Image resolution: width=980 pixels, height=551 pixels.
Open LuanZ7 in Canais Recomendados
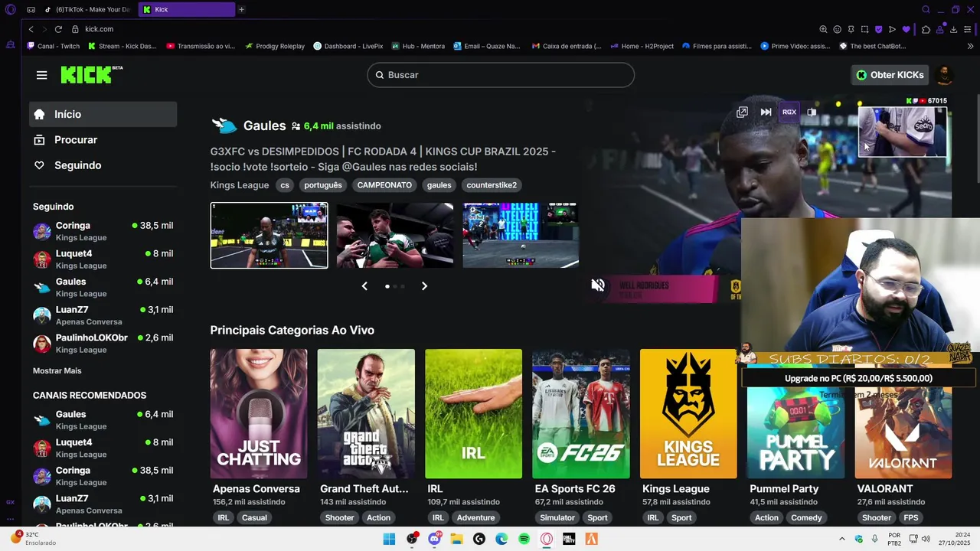click(x=103, y=504)
